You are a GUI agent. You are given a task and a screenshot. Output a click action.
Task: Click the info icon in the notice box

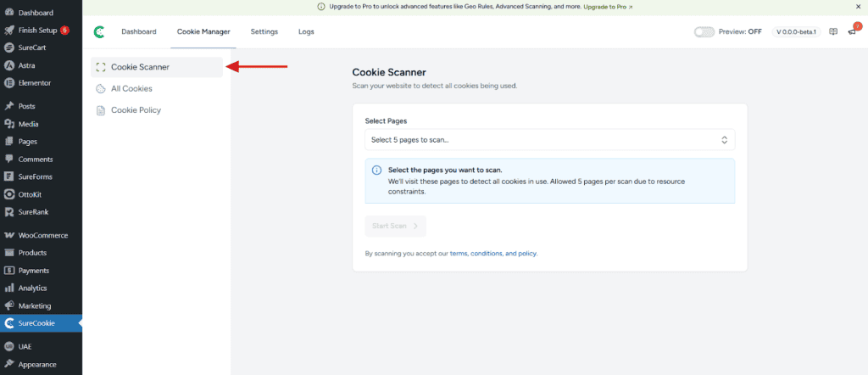[x=376, y=170]
